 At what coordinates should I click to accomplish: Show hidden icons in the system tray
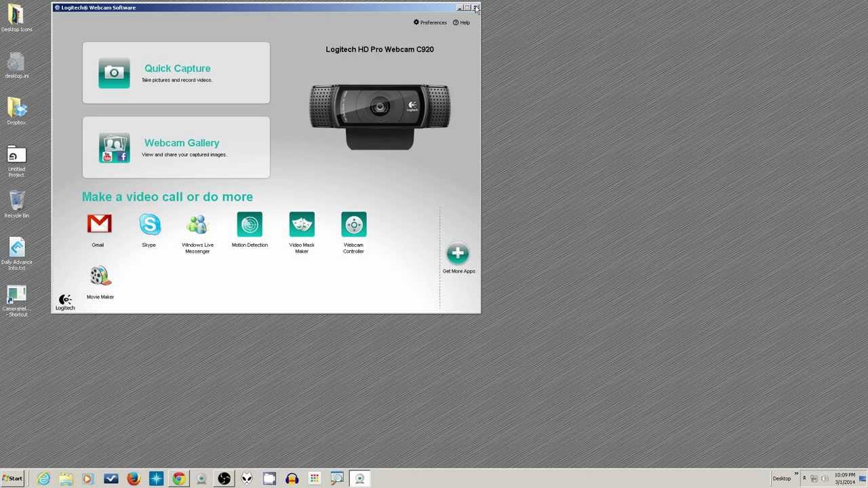point(804,479)
